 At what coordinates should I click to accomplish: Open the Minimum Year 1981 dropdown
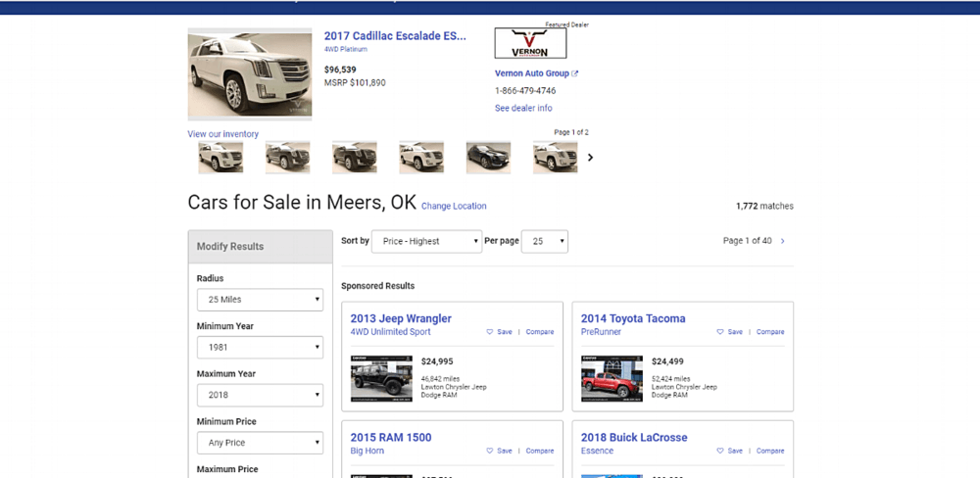(x=260, y=347)
